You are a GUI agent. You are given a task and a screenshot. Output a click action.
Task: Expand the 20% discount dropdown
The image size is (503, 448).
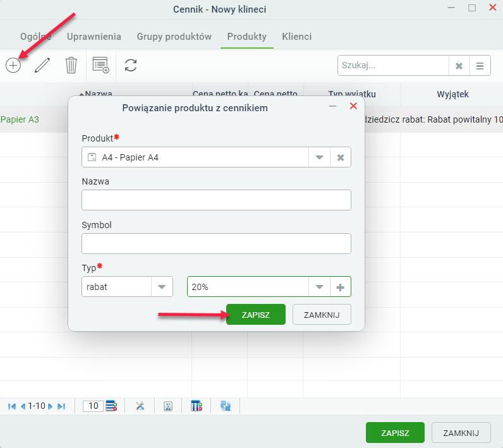(319, 287)
